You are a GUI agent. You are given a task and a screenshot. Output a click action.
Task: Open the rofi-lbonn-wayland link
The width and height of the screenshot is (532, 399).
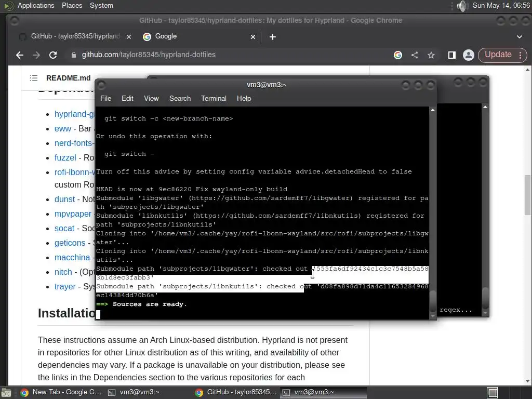[x=74, y=172]
